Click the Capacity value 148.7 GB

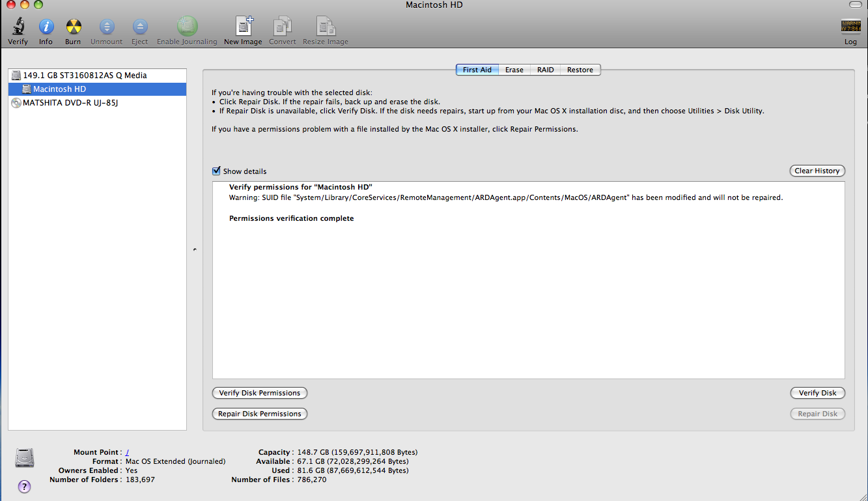357,452
